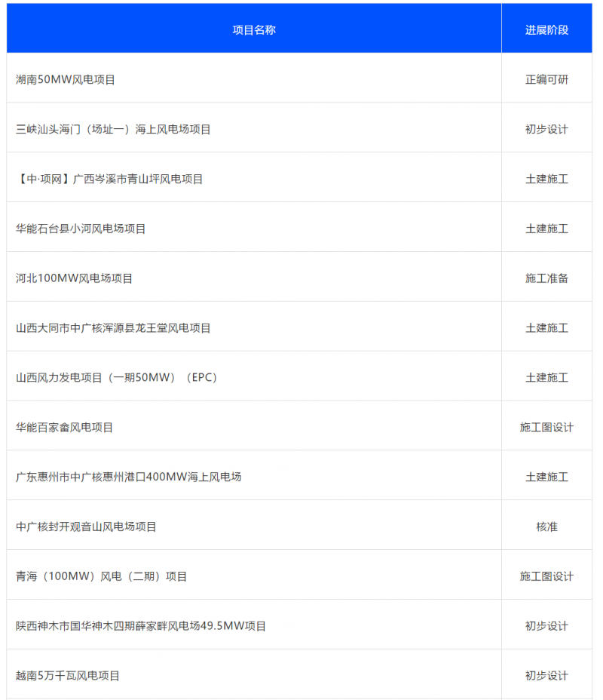Click 初步设计 stage for 越南5万千瓦风电项目

(546, 676)
